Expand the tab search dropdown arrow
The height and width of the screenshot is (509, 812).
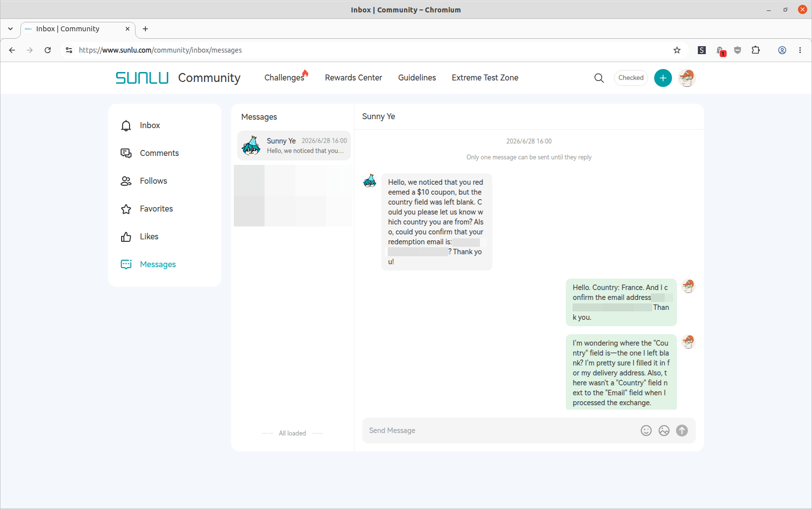[x=10, y=29]
